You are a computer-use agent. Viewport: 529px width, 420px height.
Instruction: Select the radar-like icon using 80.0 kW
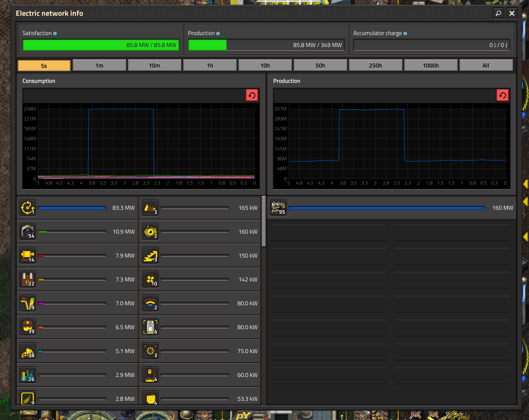150,303
